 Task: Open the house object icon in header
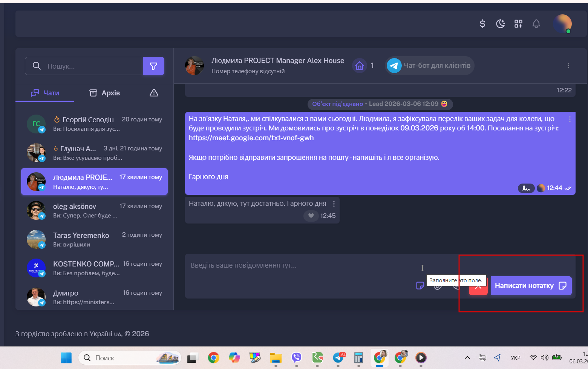(360, 66)
